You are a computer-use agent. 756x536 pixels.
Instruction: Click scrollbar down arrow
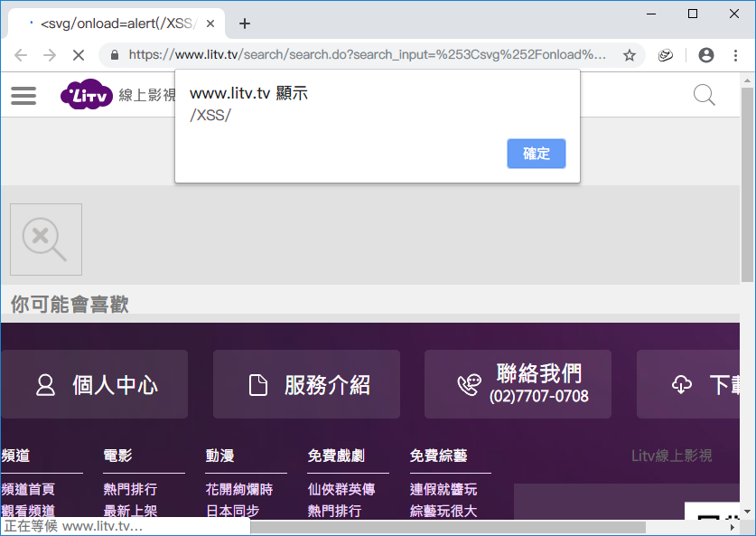pyautogui.click(x=747, y=512)
